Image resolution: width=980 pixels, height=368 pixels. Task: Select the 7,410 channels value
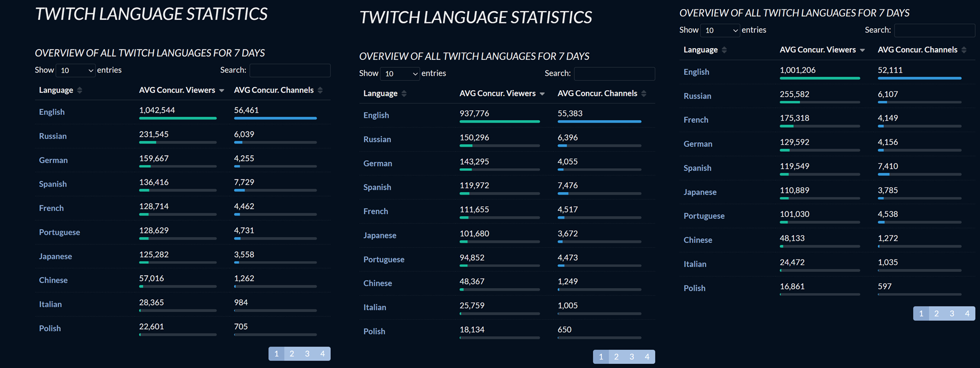coord(888,166)
